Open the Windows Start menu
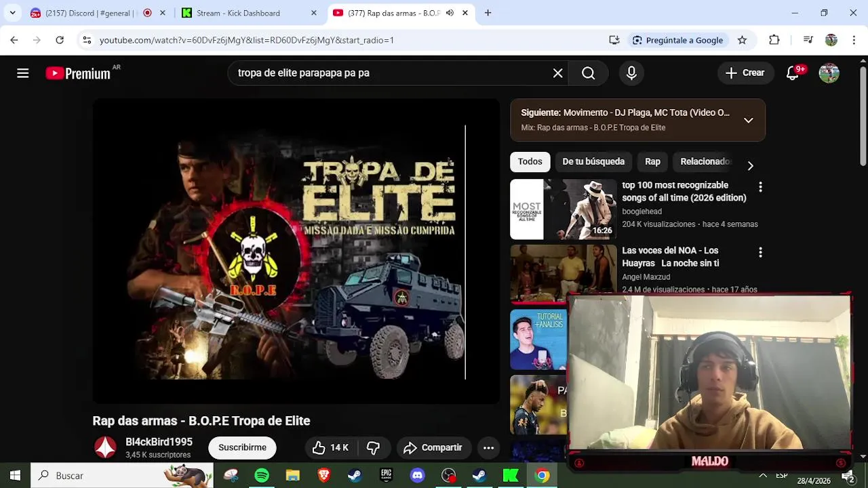 click(x=15, y=475)
